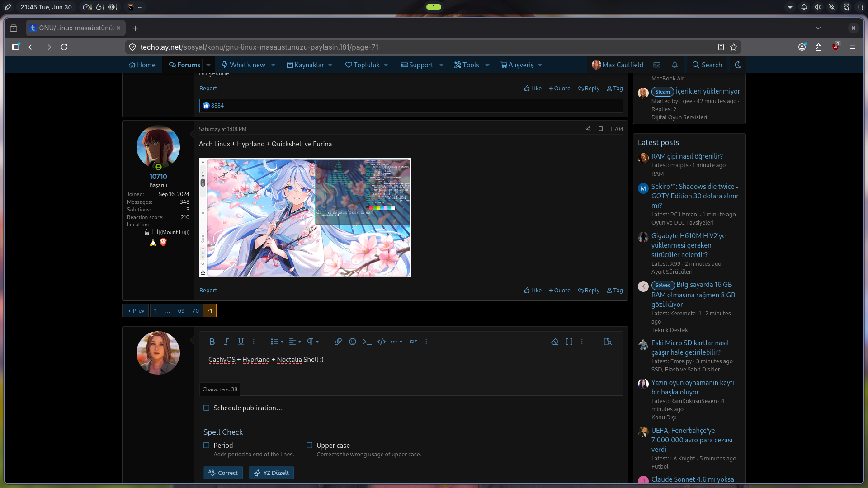The image size is (868, 488).
Task: Open the GIF insert tool
Action: (x=414, y=342)
